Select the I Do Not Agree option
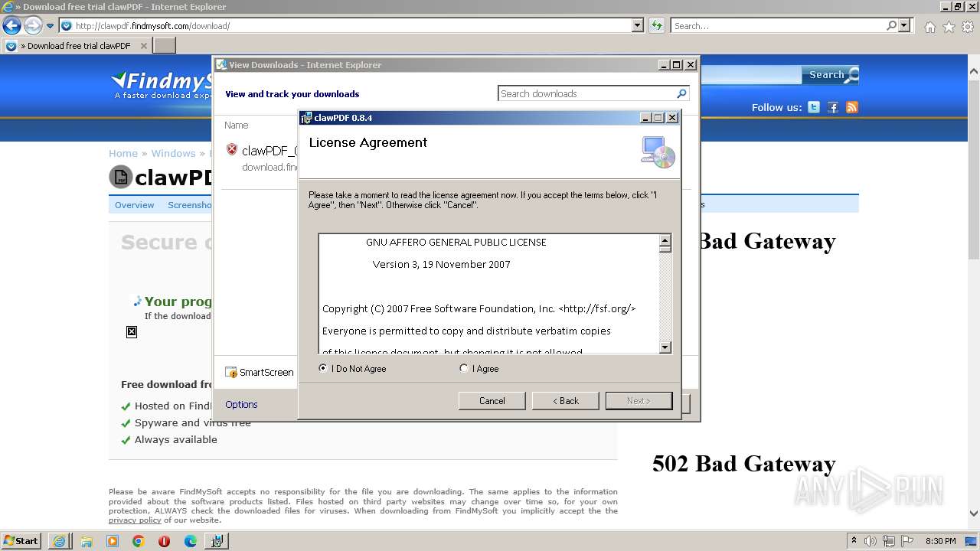 (x=322, y=369)
